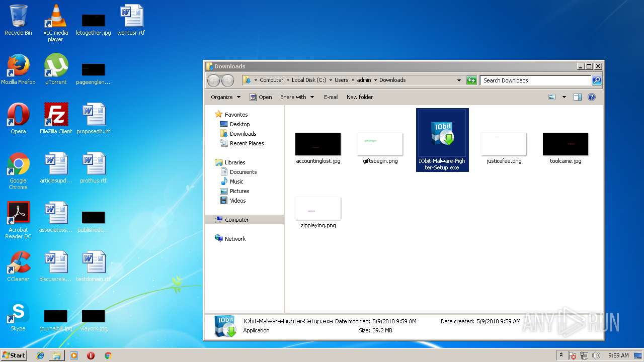Open Videos library

click(x=237, y=201)
